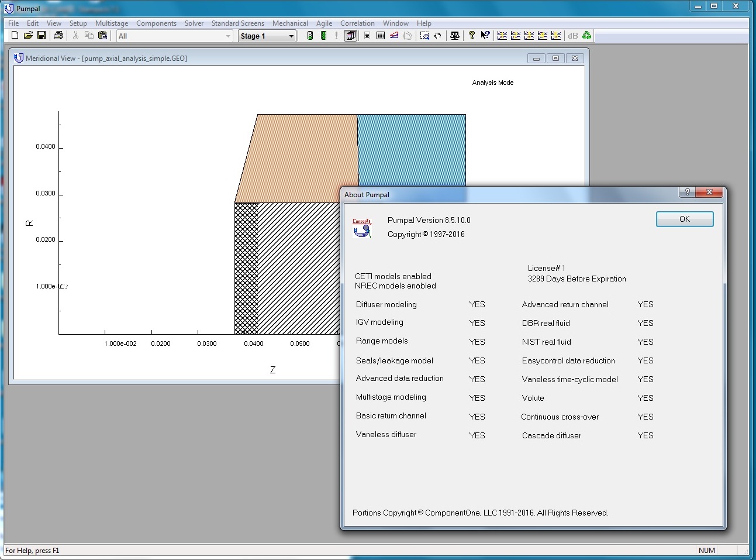
Task: Click the balance scales icon
Action: click(455, 36)
